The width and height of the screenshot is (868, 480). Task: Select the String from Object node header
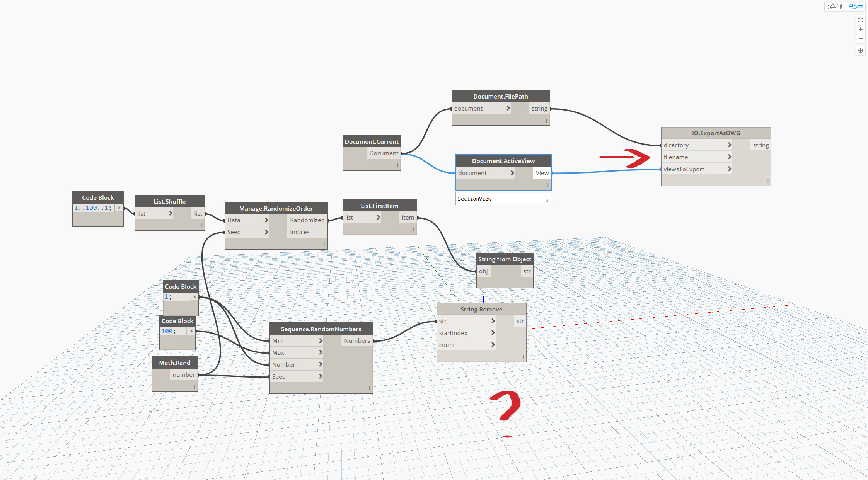505,259
